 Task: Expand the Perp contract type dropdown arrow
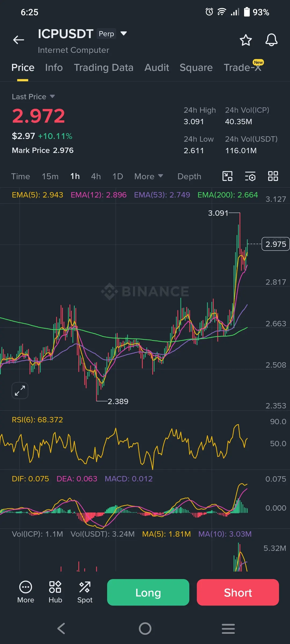click(x=124, y=34)
